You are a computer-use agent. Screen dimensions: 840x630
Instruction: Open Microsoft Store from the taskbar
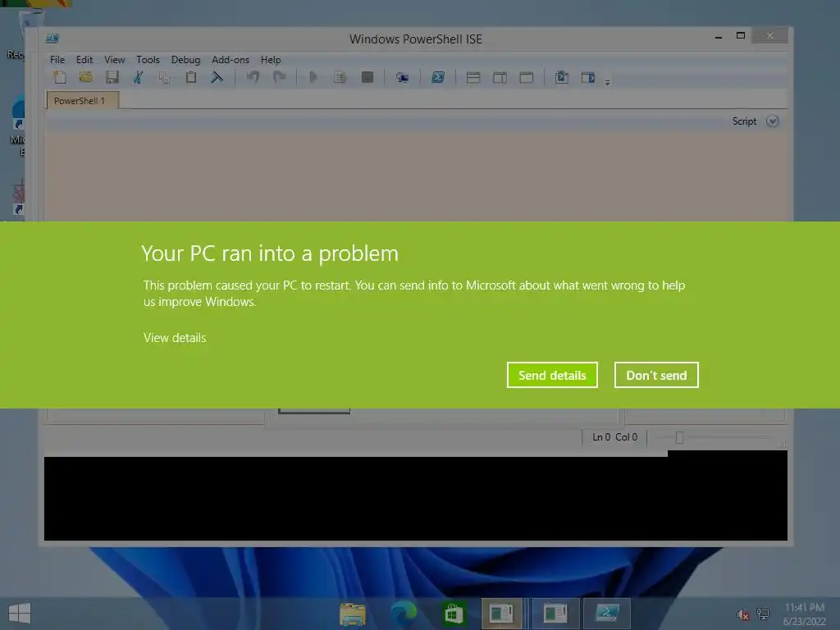[x=453, y=614]
